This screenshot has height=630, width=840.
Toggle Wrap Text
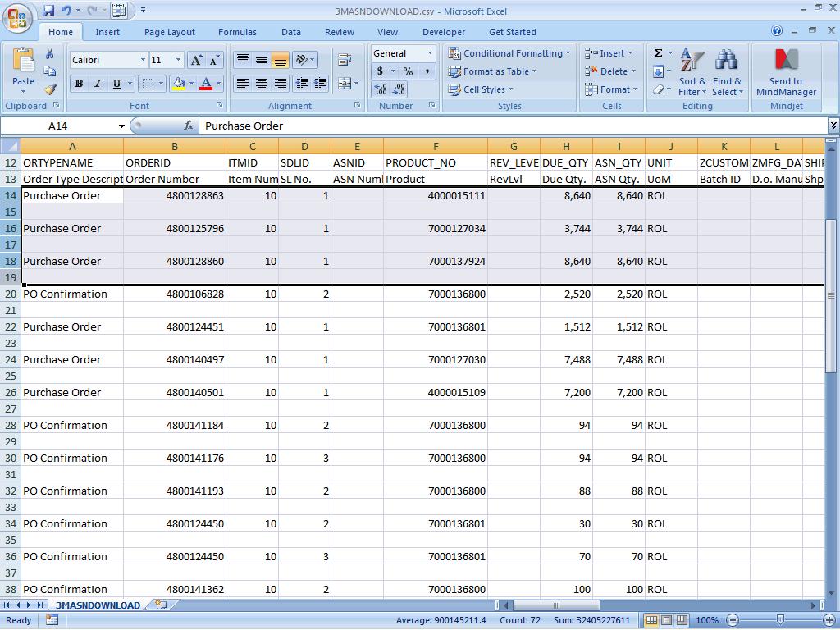tap(344, 59)
